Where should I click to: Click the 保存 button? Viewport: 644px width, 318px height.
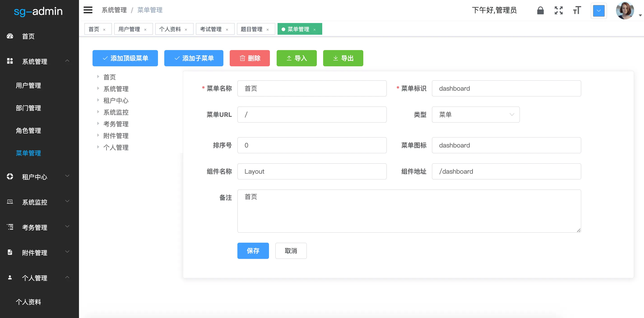[x=253, y=251]
